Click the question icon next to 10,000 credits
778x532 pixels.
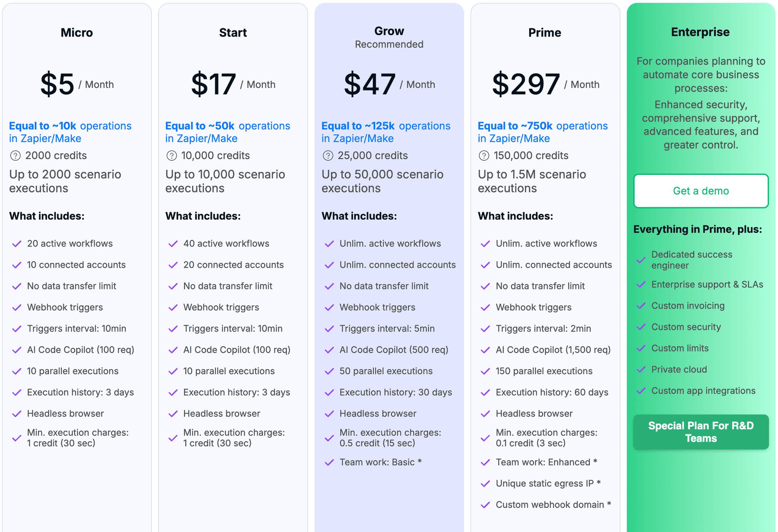(x=172, y=156)
